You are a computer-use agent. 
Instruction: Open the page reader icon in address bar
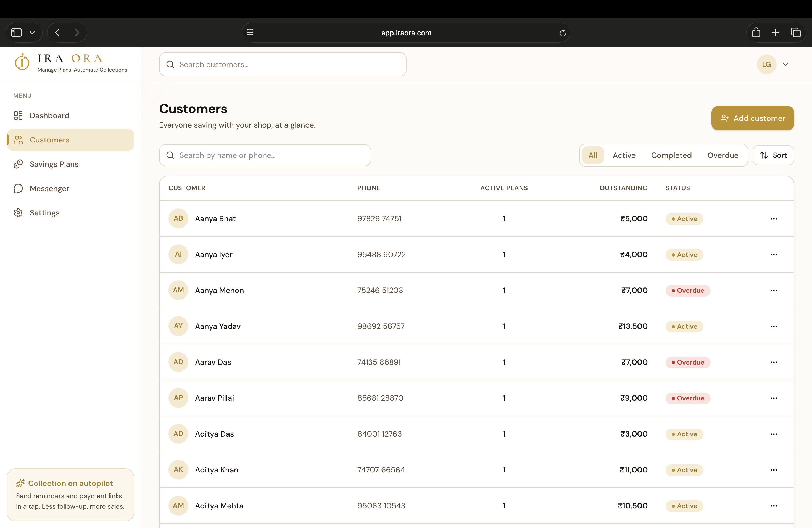click(x=250, y=33)
